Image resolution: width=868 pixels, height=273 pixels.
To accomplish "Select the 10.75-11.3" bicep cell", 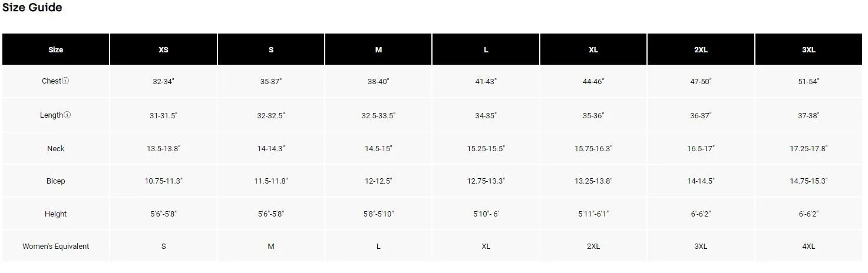I will click(164, 181).
